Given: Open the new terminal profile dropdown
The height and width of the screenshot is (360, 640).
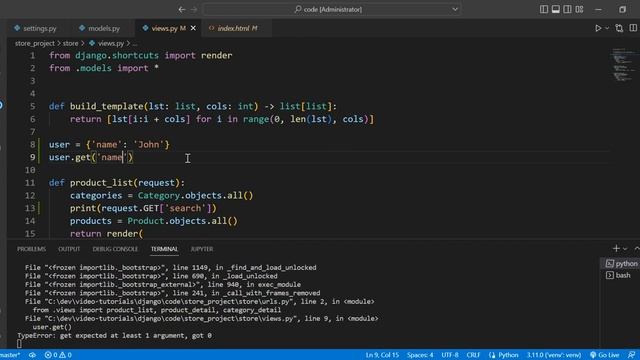Looking at the screenshot, I should 625,249.
